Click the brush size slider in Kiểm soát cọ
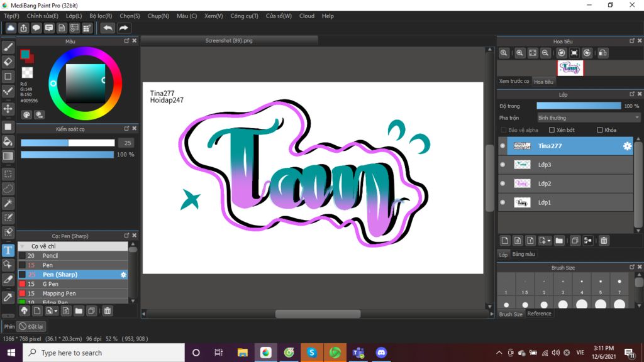This screenshot has height=362, width=644. [68, 143]
